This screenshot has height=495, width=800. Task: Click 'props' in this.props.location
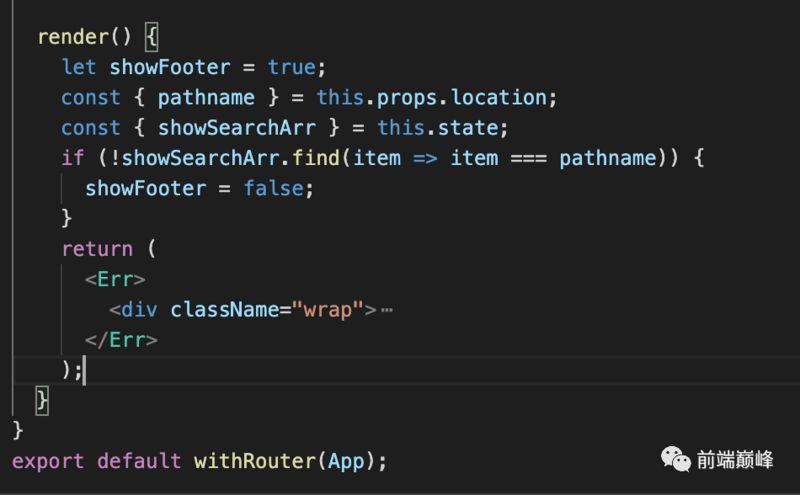407,97
